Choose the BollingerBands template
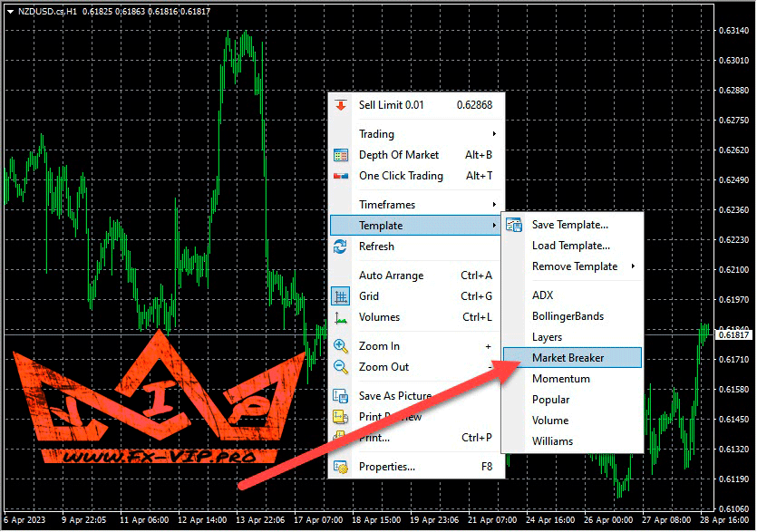Image resolution: width=757 pixels, height=532 pixels. (x=568, y=316)
